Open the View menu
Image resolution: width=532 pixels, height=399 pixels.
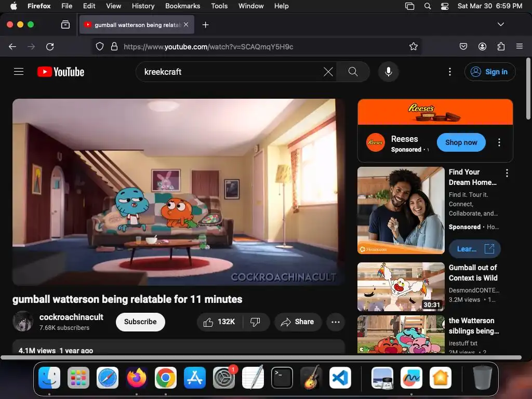[x=113, y=6]
